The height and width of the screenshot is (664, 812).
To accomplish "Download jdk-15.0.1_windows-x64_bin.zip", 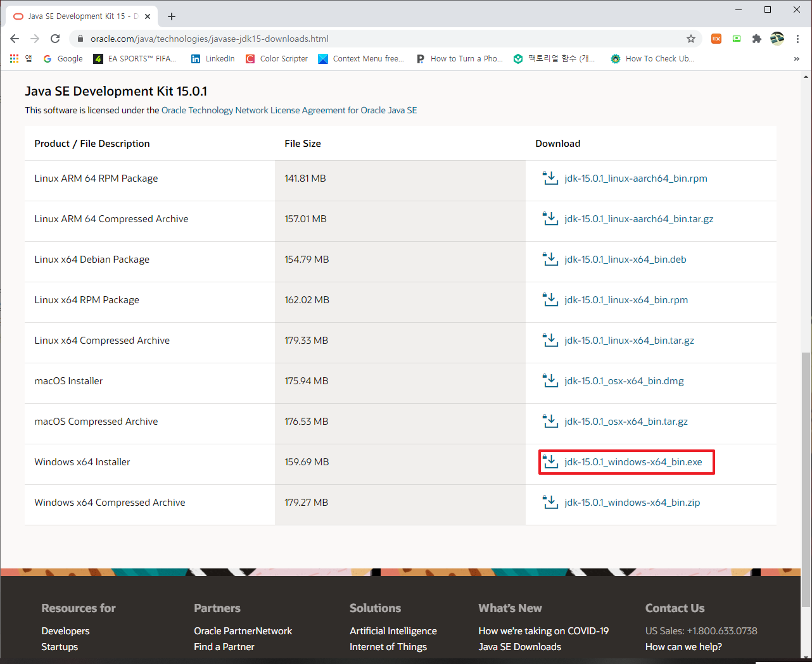I will (x=632, y=503).
